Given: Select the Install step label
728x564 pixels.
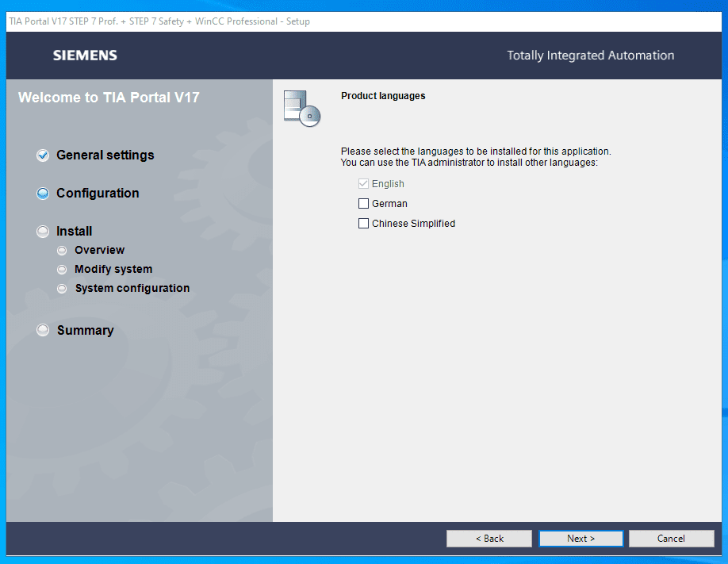Looking at the screenshot, I should pos(75,232).
